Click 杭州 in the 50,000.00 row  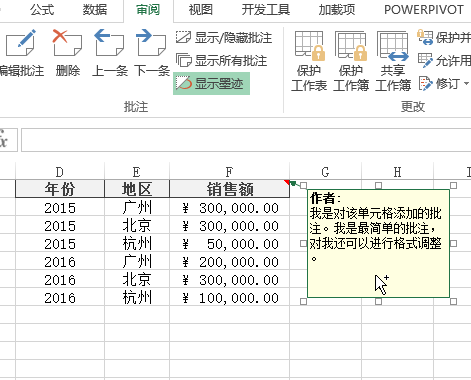(137, 244)
